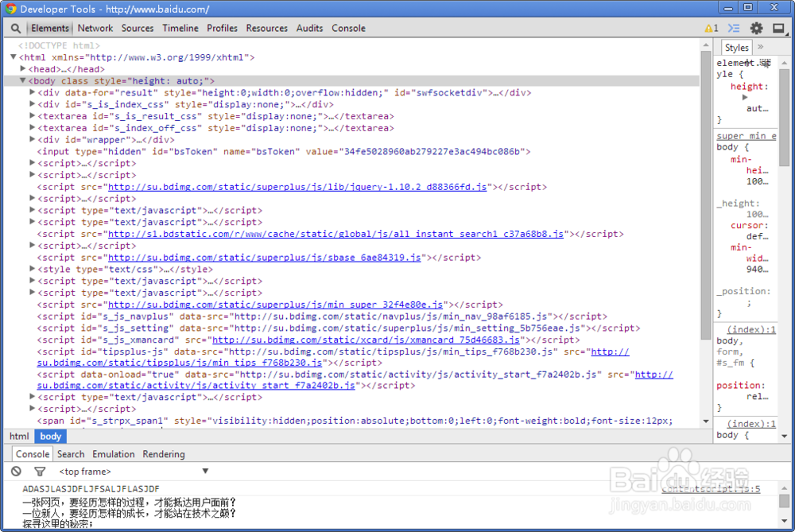The image size is (795, 532).
Task: Open the console filter funnel icon
Action: pos(40,472)
